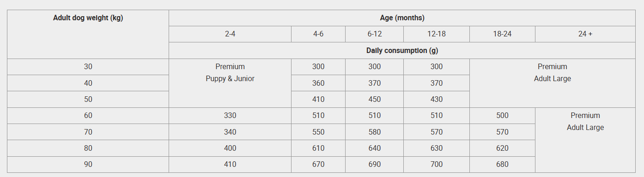Screen dimensions: 644x177
Task: Click the '2-4' age column header
Action: coord(230,34)
